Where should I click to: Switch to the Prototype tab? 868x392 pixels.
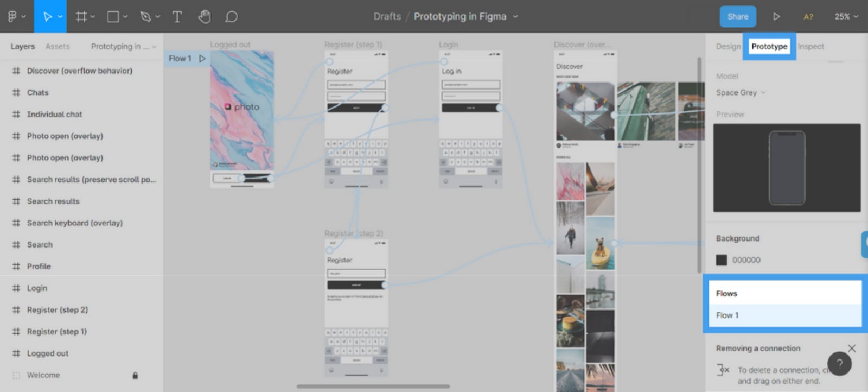[769, 46]
